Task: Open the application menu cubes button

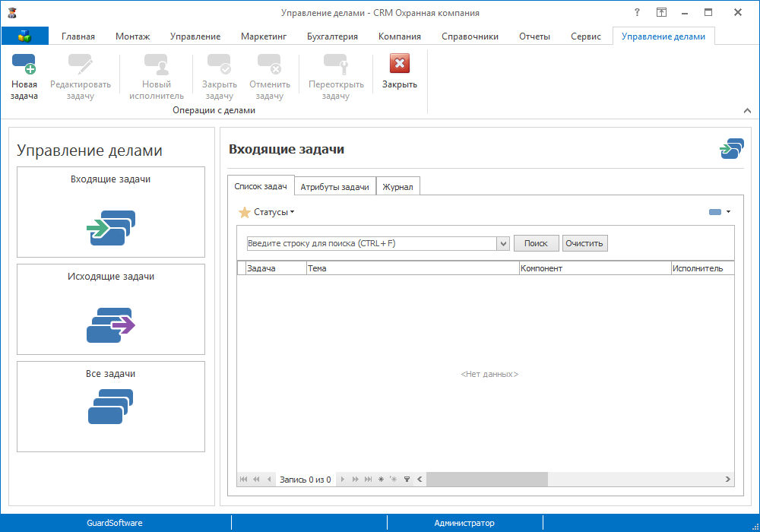Action: coord(25,36)
